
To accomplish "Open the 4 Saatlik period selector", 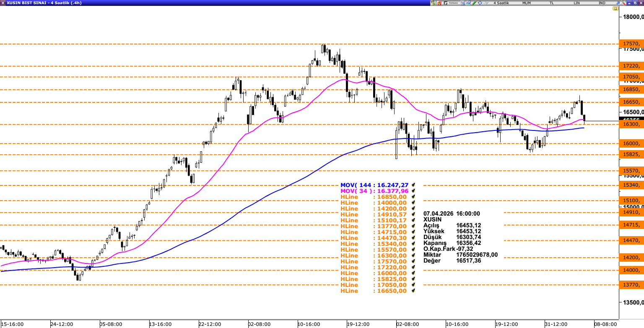I will coord(501,3).
